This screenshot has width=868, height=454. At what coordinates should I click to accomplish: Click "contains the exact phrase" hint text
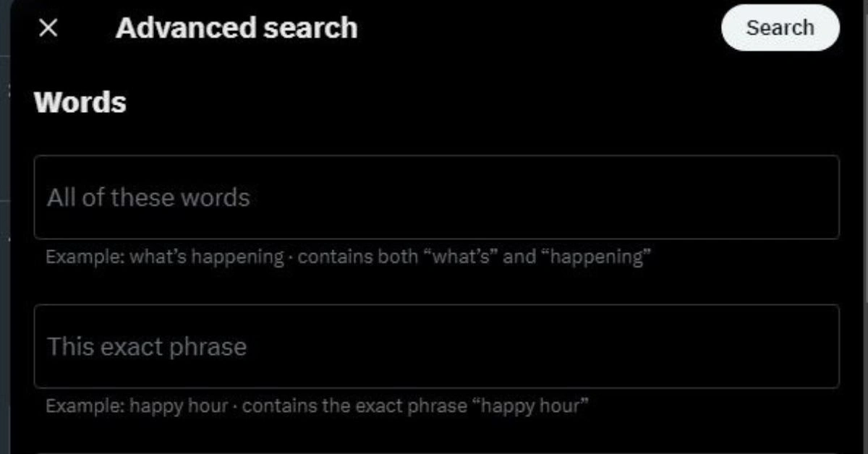pos(354,406)
